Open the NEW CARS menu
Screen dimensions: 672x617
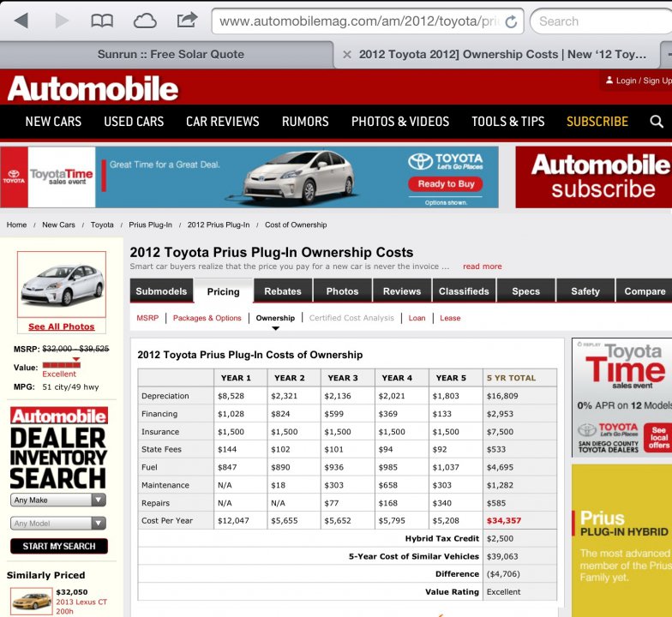point(53,122)
